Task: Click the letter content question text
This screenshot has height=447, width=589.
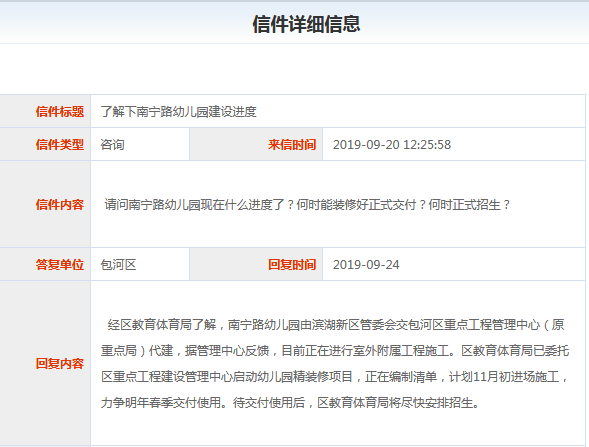Action: (x=307, y=205)
